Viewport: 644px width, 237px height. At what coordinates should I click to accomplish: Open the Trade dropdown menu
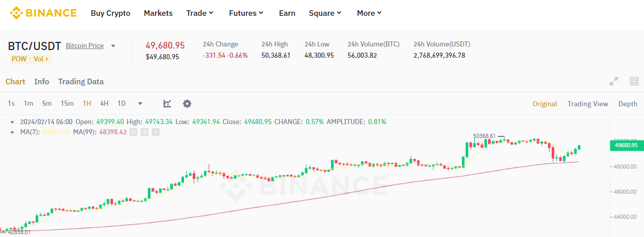[200, 13]
